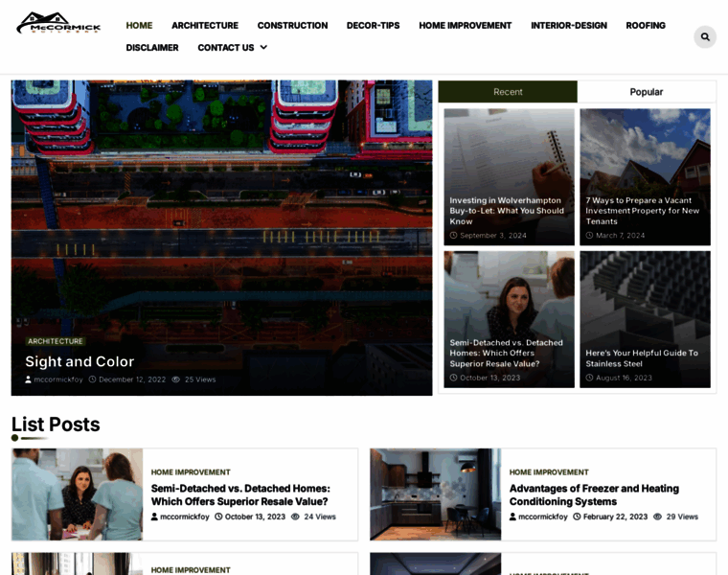728x575 pixels.
Task: Open the search icon button
Action: pos(705,36)
